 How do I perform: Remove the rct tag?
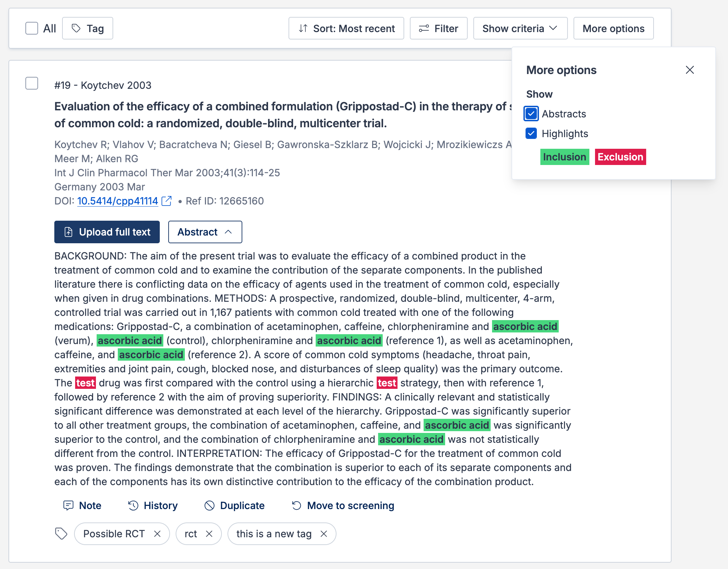209,534
